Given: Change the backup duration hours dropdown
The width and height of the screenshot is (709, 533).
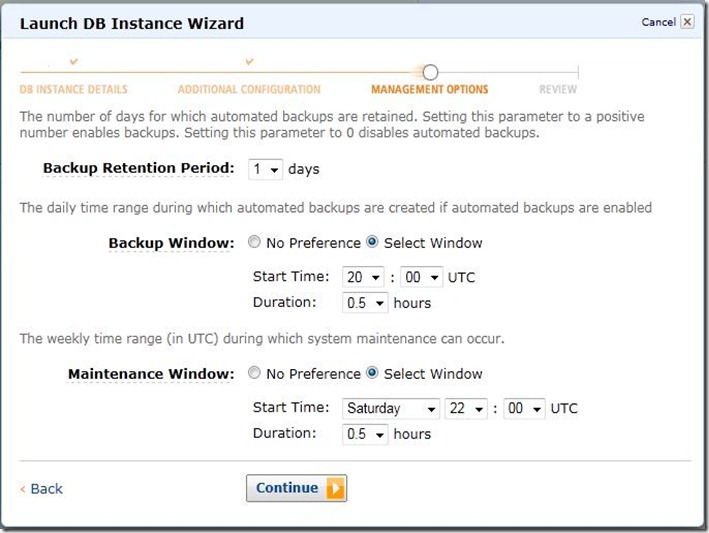Looking at the screenshot, I should [364, 302].
